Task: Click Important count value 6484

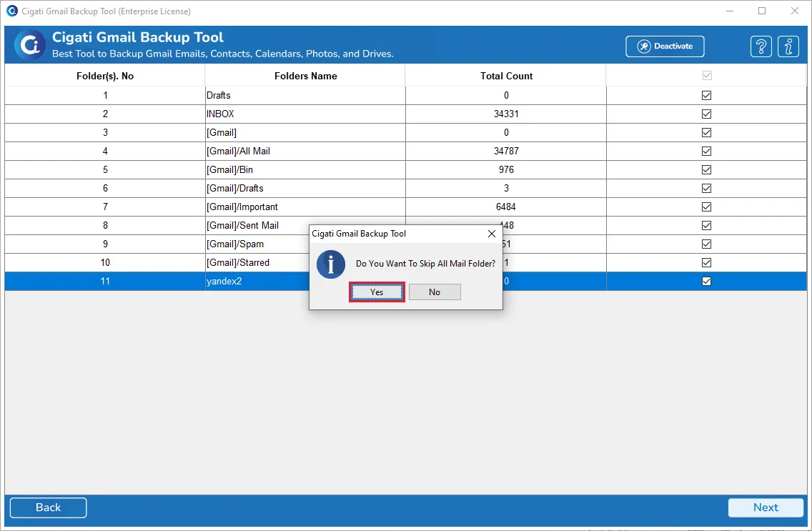Action: (x=506, y=207)
